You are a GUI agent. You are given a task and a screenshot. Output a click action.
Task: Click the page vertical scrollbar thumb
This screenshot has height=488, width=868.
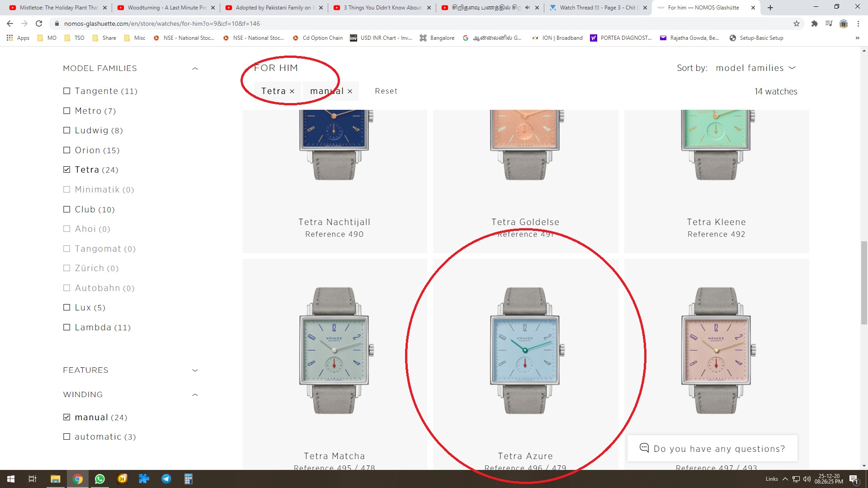(x=864, y=283)
